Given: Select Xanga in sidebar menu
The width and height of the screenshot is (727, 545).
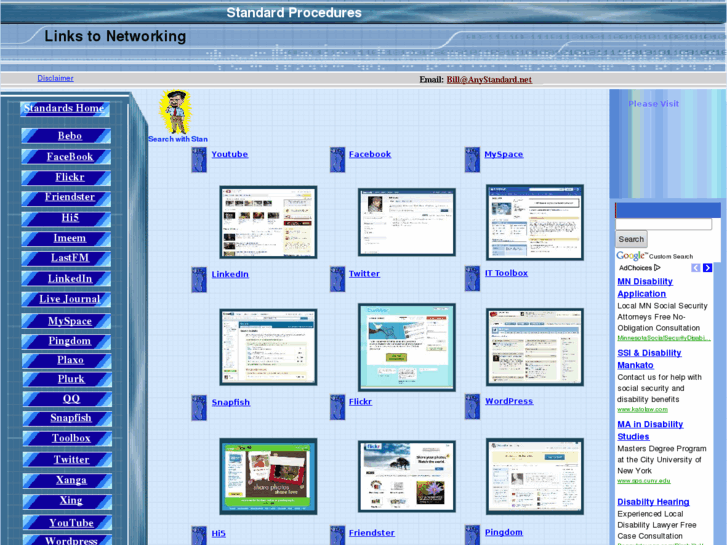Looking at the screenshot, I should pyautogui.click(x=67, y=481).
